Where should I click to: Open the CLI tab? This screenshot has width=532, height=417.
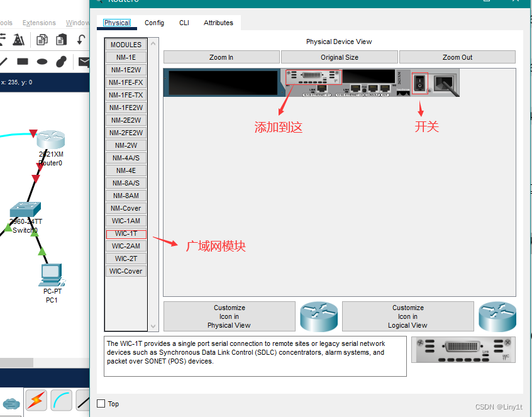184,23
